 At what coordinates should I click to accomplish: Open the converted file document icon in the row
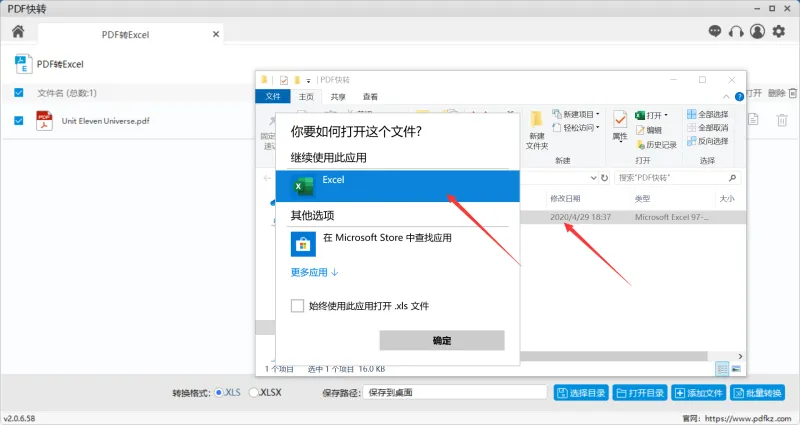click(753, 120)
